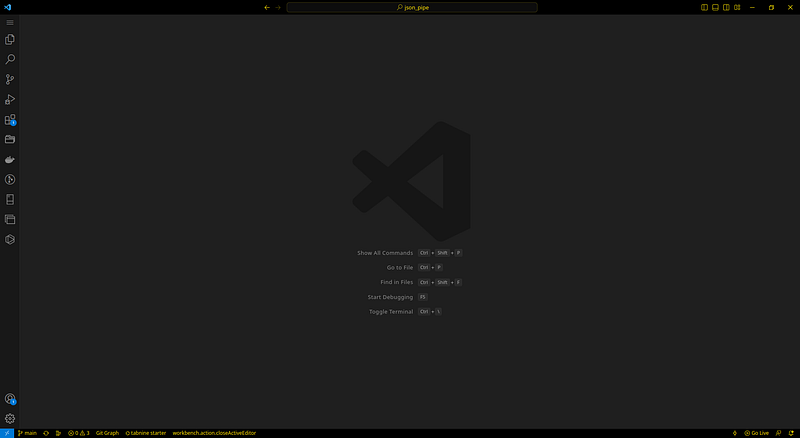Open the hexagon activity bar icon
800x438 pixels.
[10, 239]
